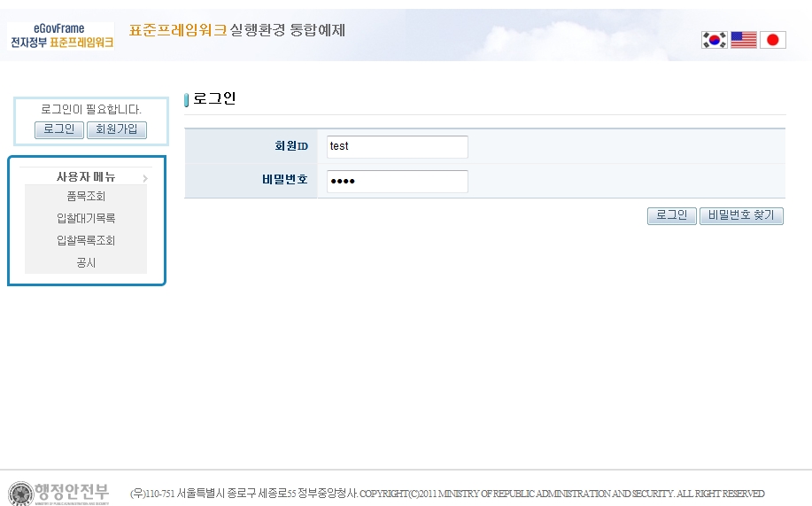Click the 비밀번호 label in the form
Image resolution: width=812 pixels, height=506 pixels.
[x=284, y=180]
